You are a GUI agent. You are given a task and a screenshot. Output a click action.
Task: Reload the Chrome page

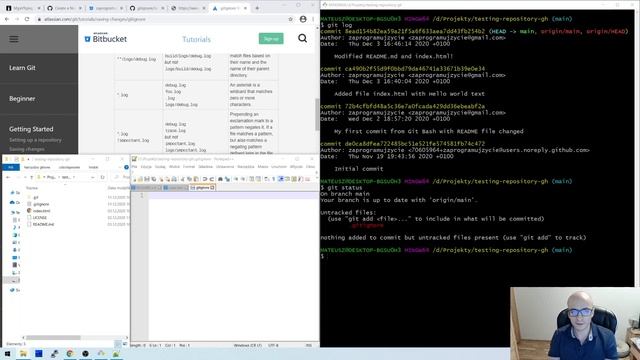(27, 19)
